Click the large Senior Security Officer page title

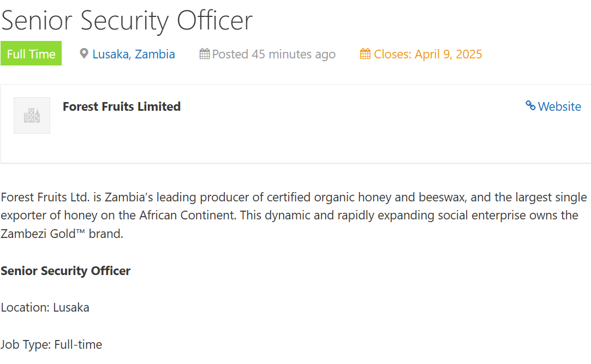pyautogui.click(x=127, y=21)
